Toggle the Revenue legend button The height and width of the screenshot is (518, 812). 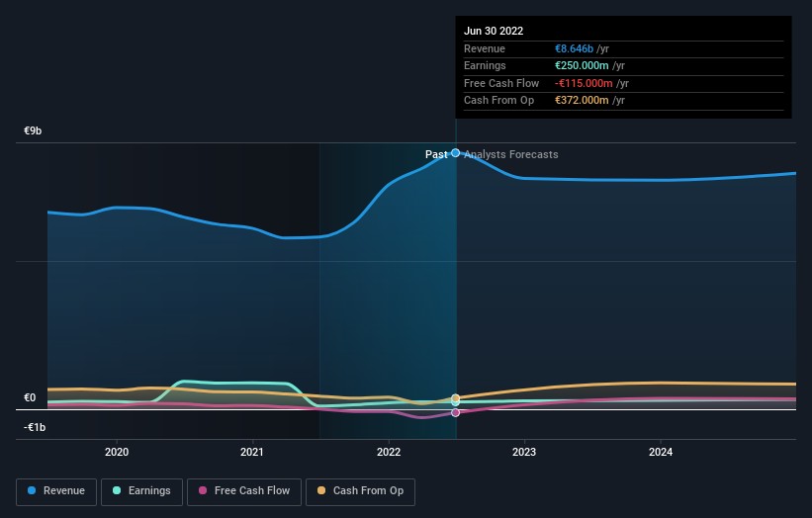coord(56,491)
